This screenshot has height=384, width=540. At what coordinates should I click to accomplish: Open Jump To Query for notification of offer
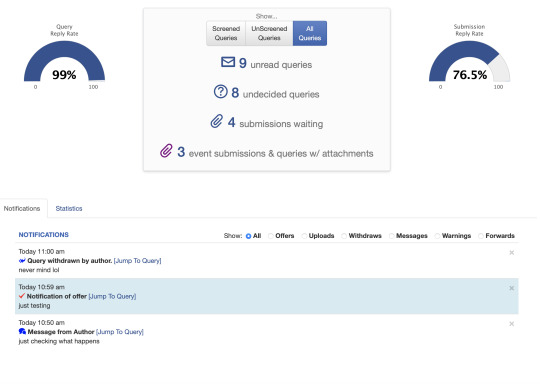coord(112,296)
